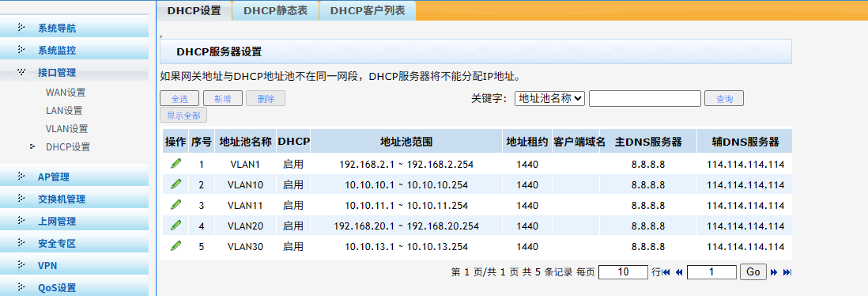This screenshot has width=868, height=296.
Task: Edit the VLAN30 pool with pencil icon
Action: [176, 245]
